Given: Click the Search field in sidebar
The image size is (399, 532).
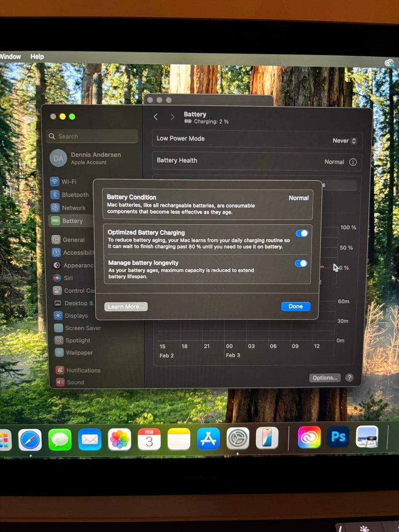Looking at the screenshot, I should 92,136.
